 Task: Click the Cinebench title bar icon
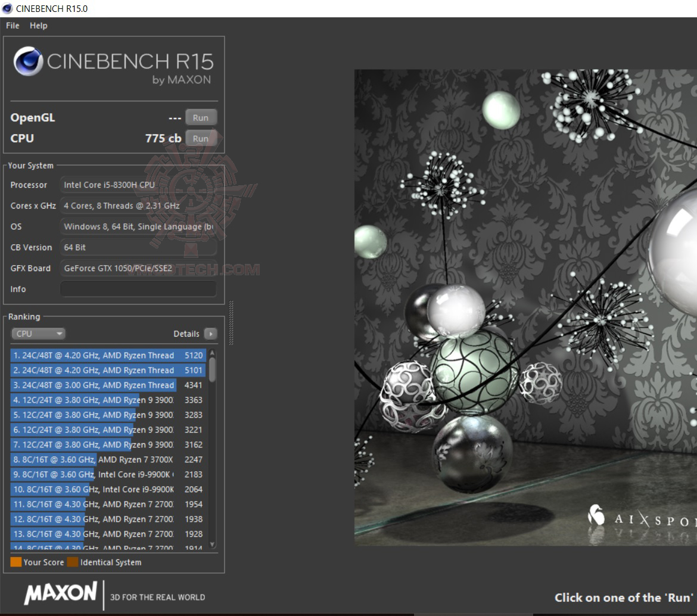[8, 8]
